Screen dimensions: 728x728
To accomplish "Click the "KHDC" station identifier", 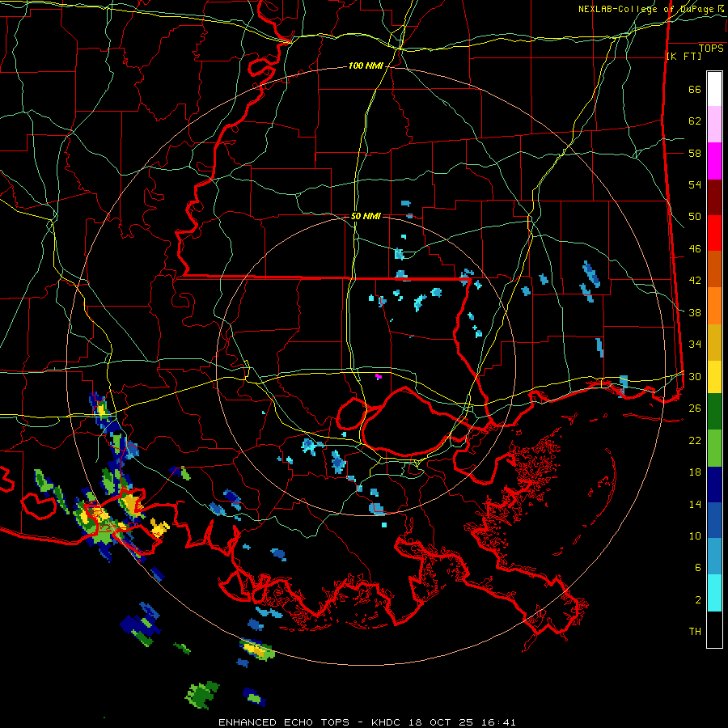I will (x=387, y=722).
